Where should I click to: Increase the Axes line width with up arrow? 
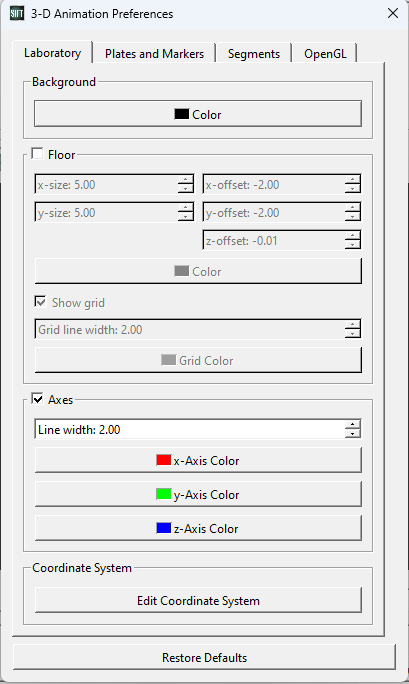pyautogui.click(x=352, y=424)
